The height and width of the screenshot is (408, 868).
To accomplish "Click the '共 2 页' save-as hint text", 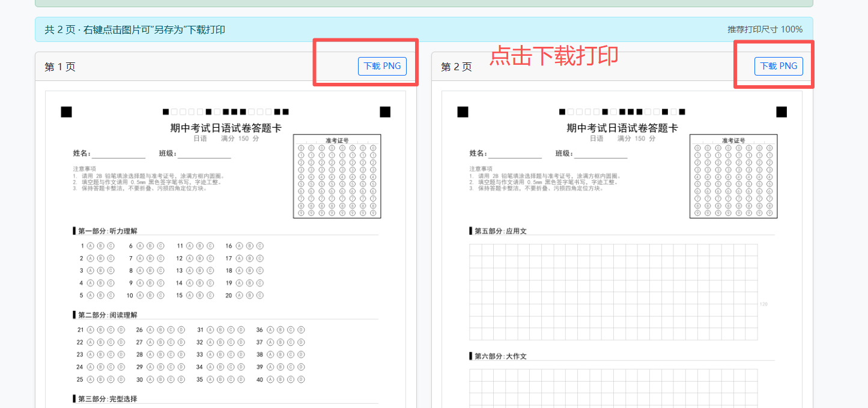I will point(135,29).
